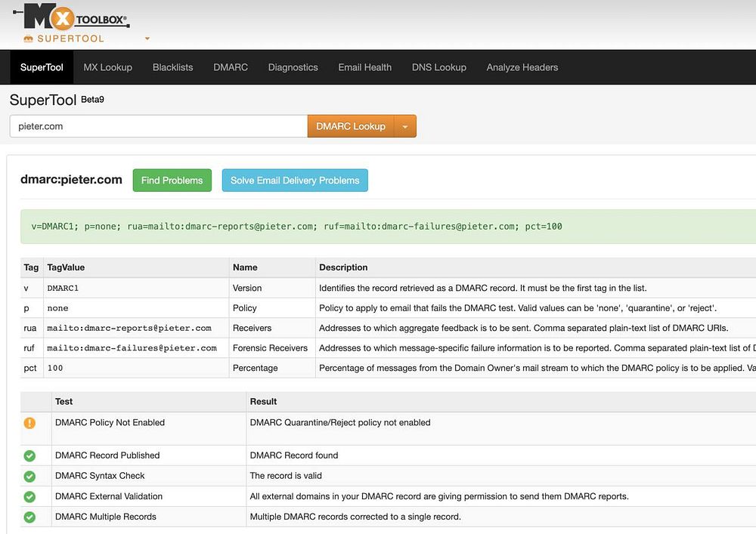This screenshot has height=534, width=756.
Task: Click the domain input field containing pieter.com
Action: pos(157,127)
